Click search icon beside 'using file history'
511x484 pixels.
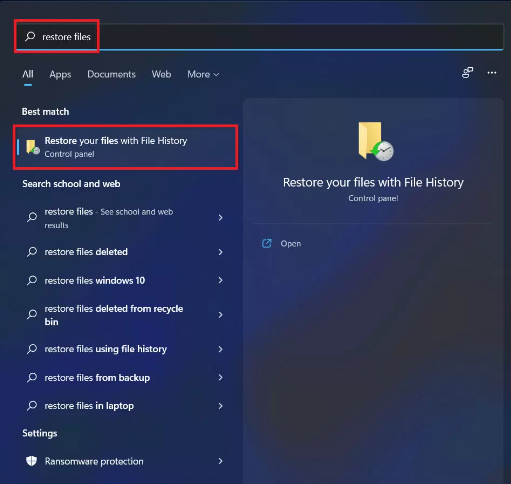pos(32,349)
